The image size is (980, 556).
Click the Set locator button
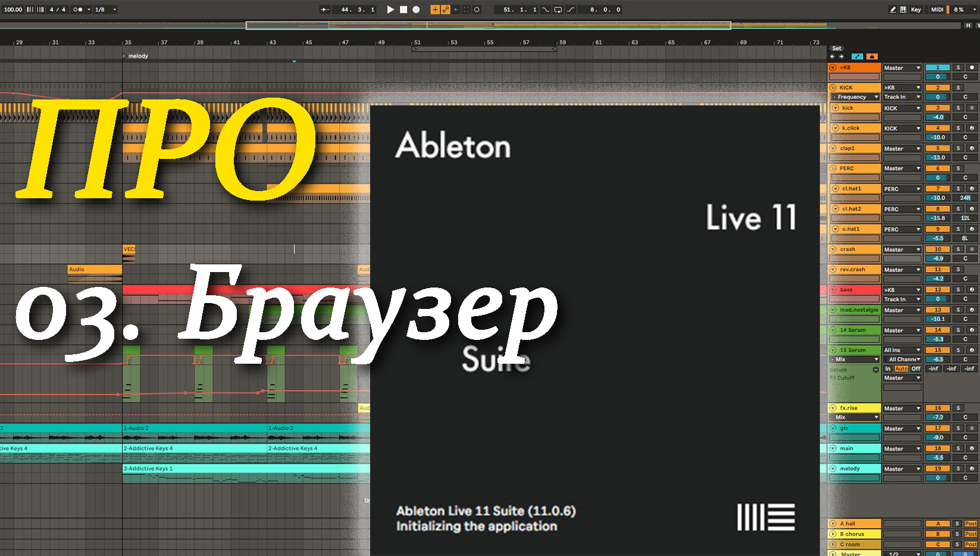click(x=837, y=48)
